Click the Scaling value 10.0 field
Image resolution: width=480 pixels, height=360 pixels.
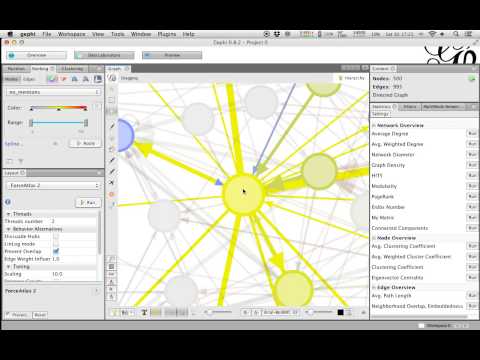[73, 274]
